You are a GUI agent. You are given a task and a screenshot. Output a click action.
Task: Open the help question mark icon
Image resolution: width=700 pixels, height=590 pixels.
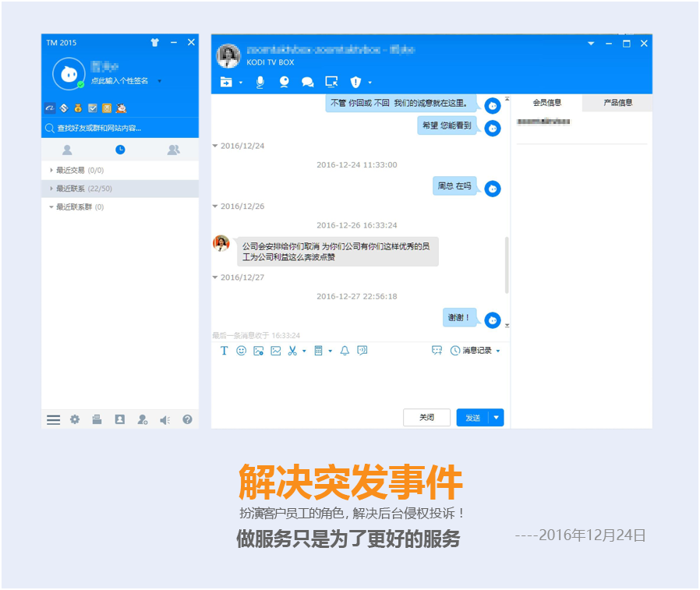coord(187,419)
